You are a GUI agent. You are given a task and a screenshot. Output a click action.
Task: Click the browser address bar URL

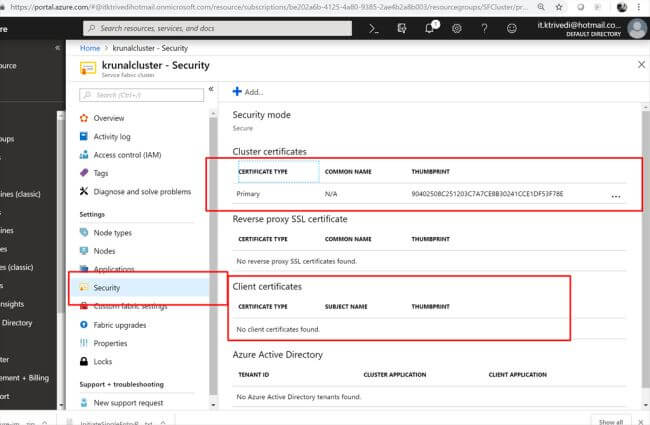pyautogui.click(x=269, y=7)
